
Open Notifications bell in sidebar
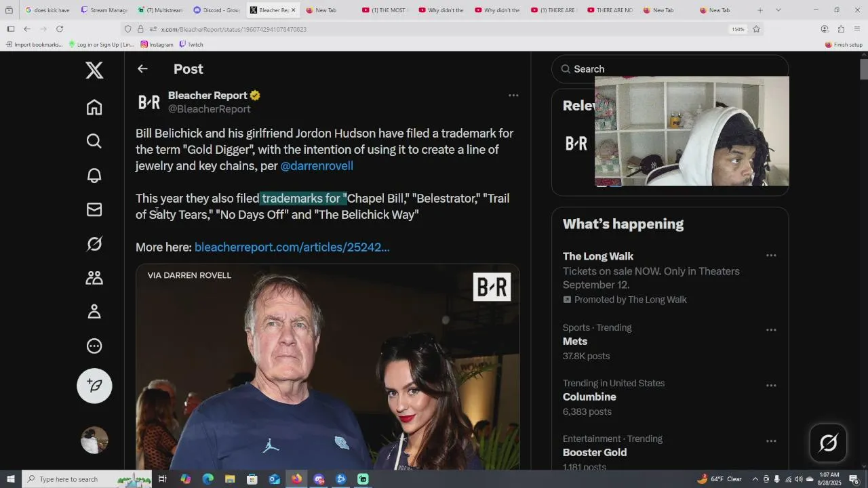94,175
